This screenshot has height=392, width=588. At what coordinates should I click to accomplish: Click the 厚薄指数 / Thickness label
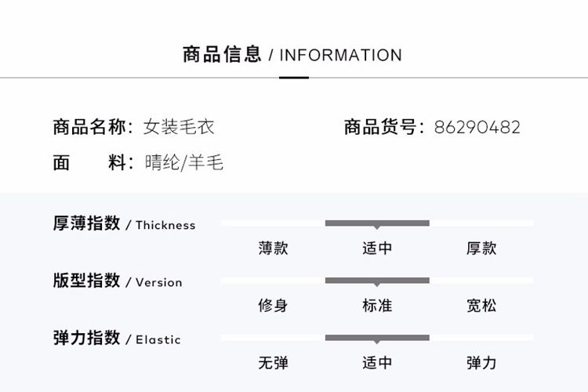pos(124,224)
